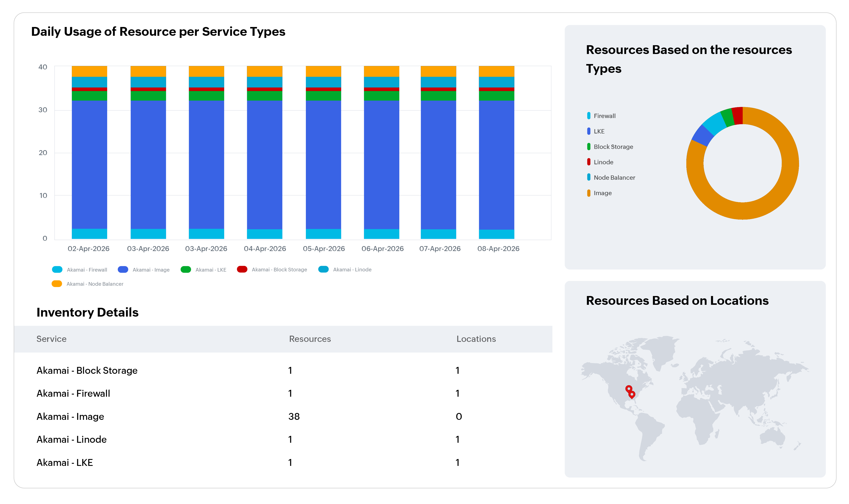Click the light blue Firewall segment for 07-Apr-2026
The width and height of the screenshot is (849, 504).
point(438,234)
